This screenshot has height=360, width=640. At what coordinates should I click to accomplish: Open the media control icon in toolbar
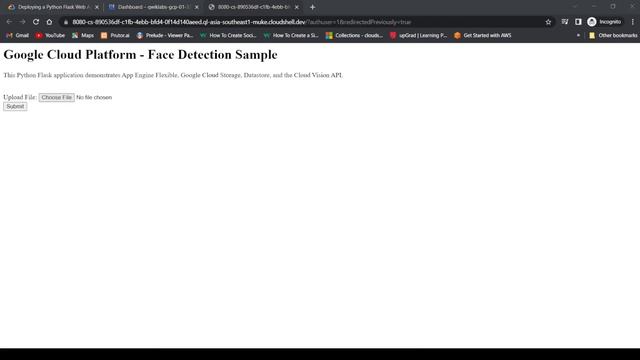(565, 22)
